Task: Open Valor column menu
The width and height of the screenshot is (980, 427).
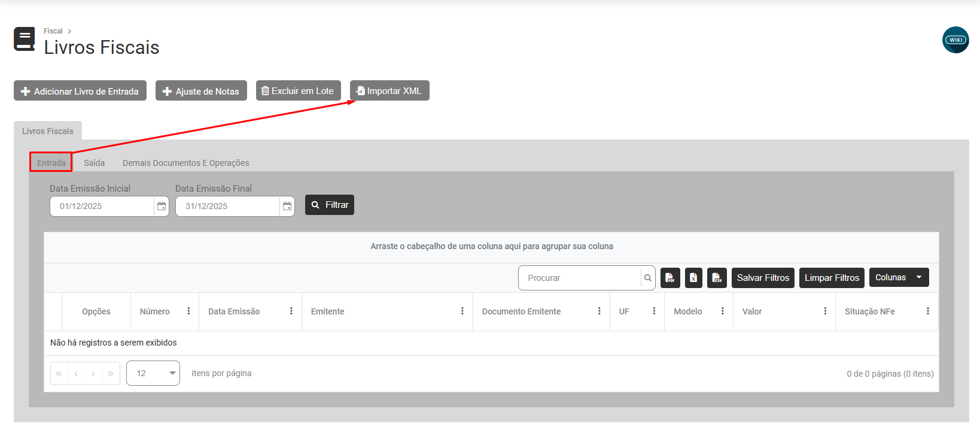Action: 825,311
